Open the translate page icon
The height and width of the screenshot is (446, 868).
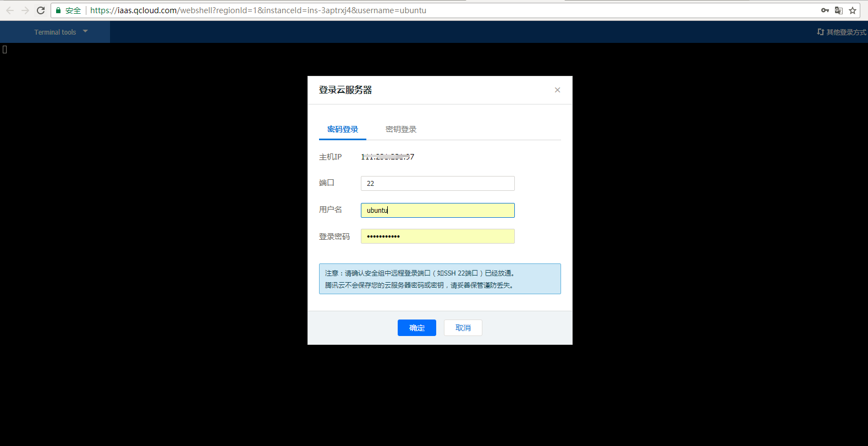tap(839, 10)
